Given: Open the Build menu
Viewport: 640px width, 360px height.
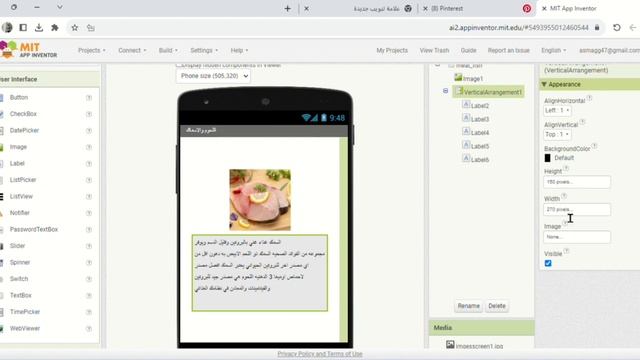Looking at the screenshot, I should 168,50.
